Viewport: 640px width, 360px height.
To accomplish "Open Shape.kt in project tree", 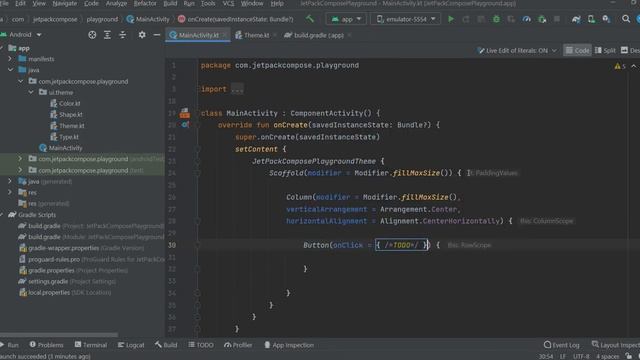I will point(66,115).
